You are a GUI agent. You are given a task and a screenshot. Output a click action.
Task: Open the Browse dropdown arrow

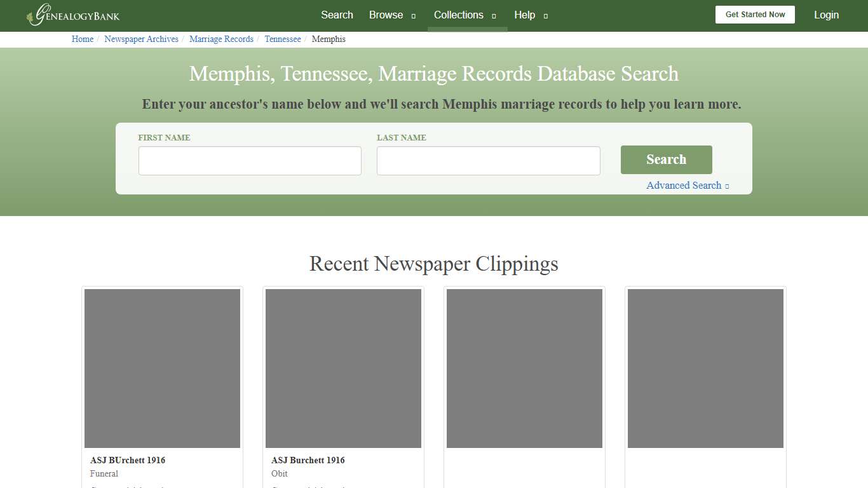412,15
